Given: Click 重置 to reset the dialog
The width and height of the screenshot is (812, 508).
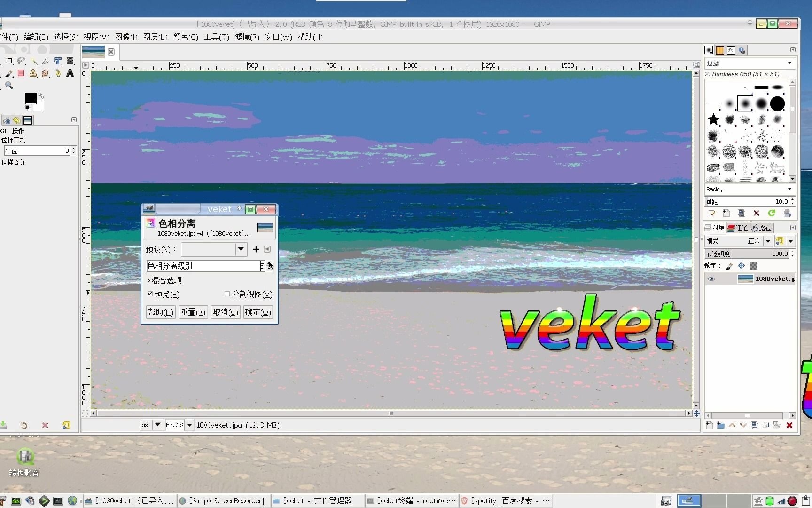Looking at the screenshot, I should point(193,312).
